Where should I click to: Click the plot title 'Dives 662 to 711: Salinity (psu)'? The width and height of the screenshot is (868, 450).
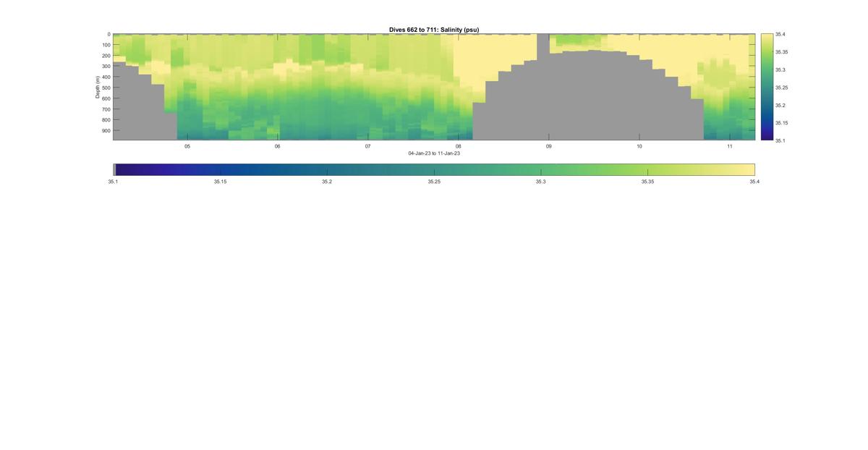[434, 30]
